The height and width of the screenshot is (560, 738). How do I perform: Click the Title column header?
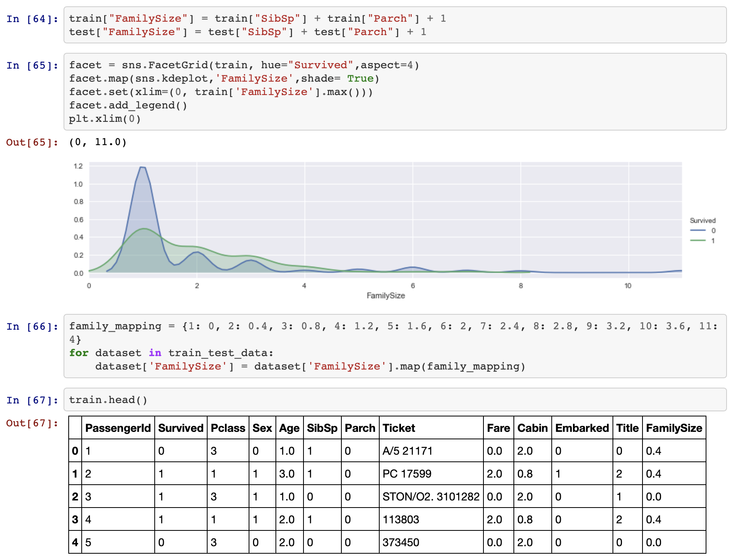pos(627,428)
